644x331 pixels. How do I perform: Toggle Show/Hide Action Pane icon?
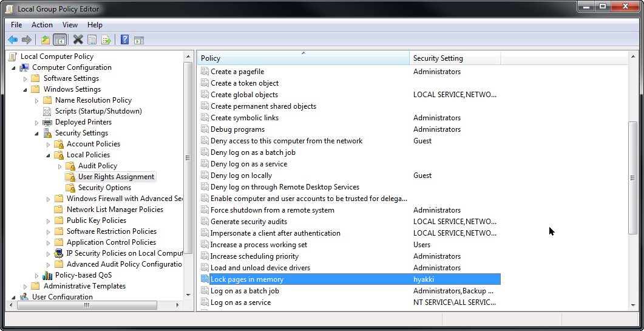pos(139,40)
